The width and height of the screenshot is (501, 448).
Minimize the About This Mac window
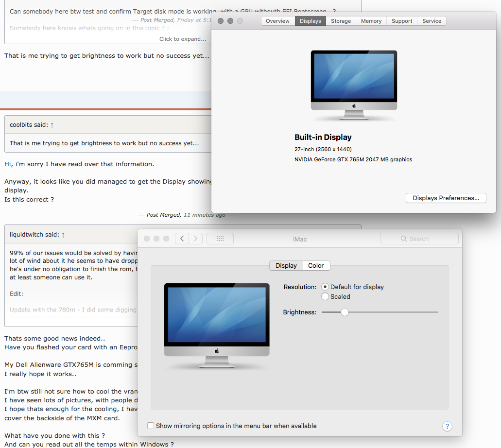tap(230, 21)
